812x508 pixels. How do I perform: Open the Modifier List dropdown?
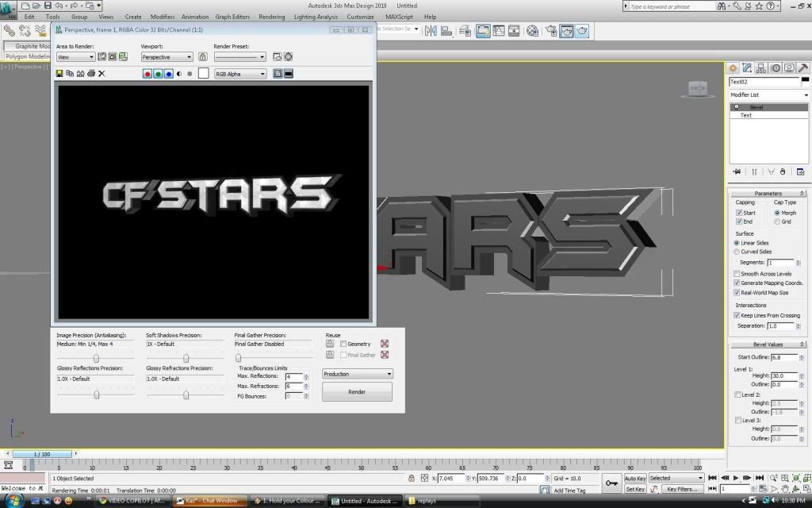769,94
